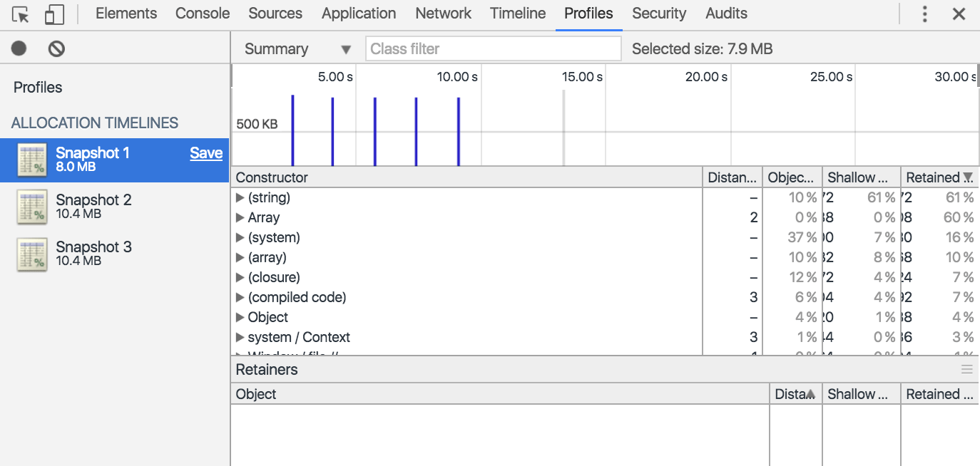Select the Snapshot 3 profile icon
This screenshot has height=466, width=980.
tap(31, 254)
